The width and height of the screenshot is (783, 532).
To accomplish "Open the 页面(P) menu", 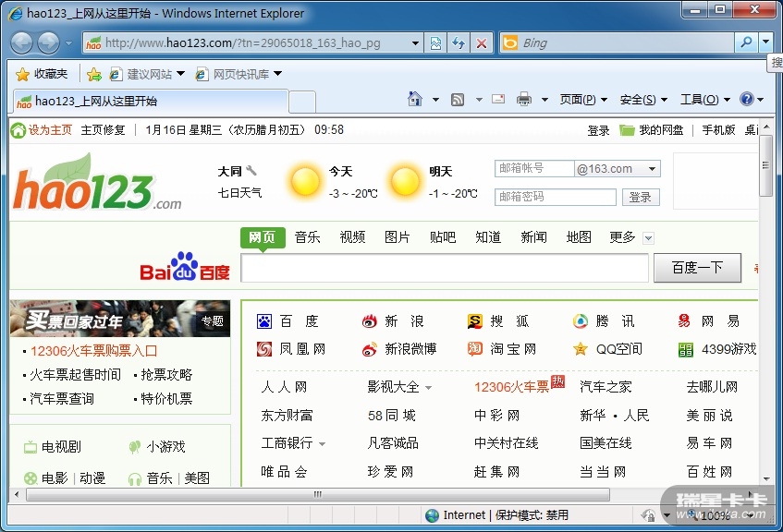I will pyautogui.click(x=583, y=100).
